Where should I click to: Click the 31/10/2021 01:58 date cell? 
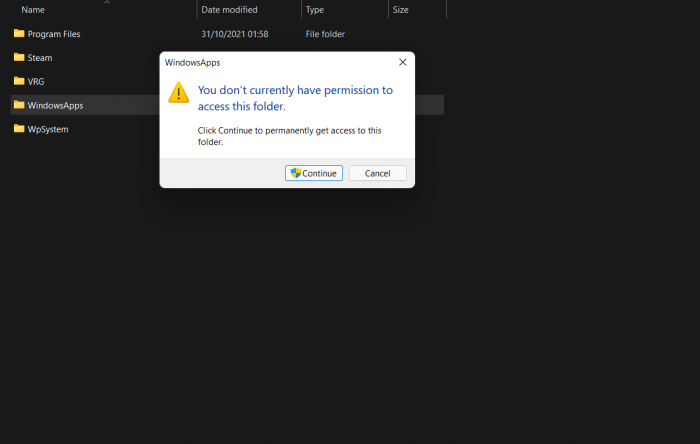[x=235, y=34]
